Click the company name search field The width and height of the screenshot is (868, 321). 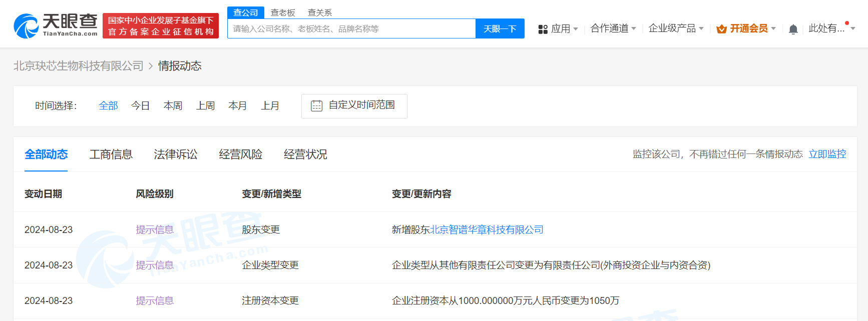351,28
